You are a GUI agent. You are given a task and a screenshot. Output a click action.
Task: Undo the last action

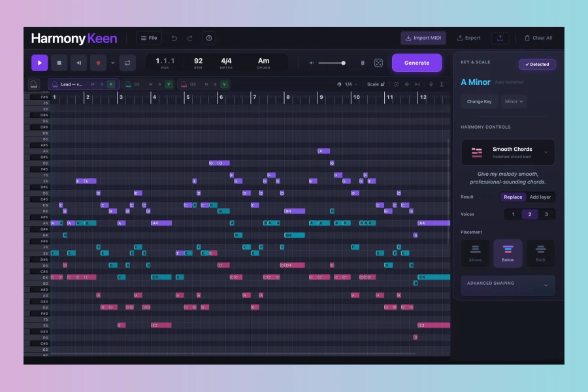pyautogui.click(x=174, y=38)
